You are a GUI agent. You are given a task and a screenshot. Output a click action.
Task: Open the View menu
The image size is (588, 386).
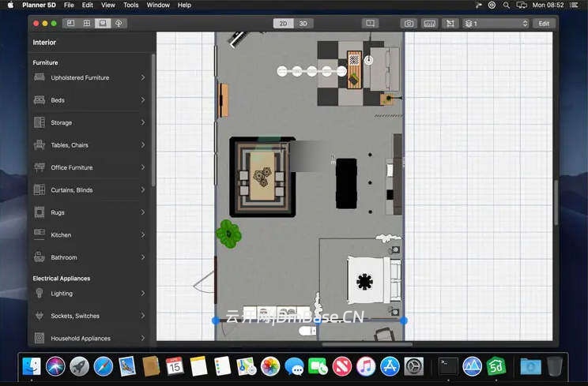click(x=108, y=6)
